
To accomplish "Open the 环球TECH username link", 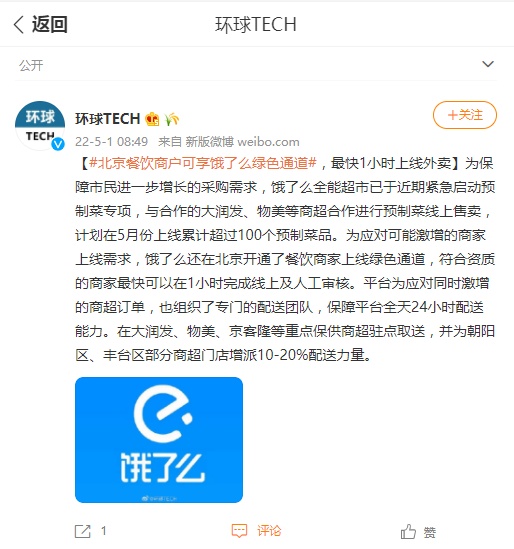I will tap(107, 119).
